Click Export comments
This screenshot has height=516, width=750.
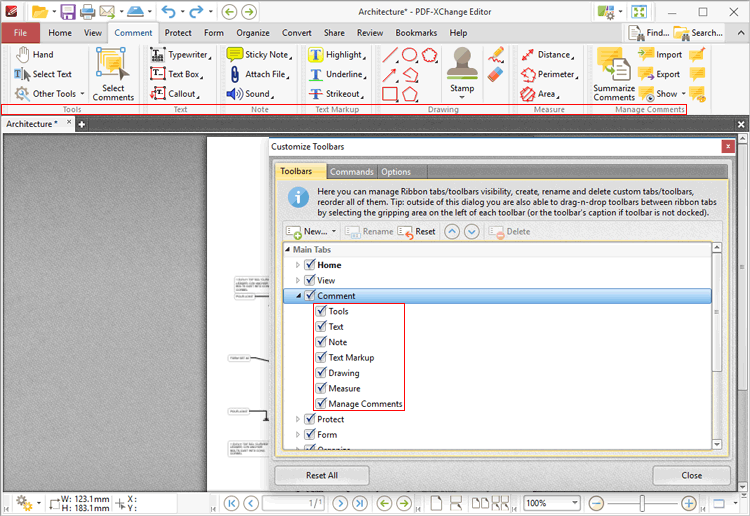659,74
